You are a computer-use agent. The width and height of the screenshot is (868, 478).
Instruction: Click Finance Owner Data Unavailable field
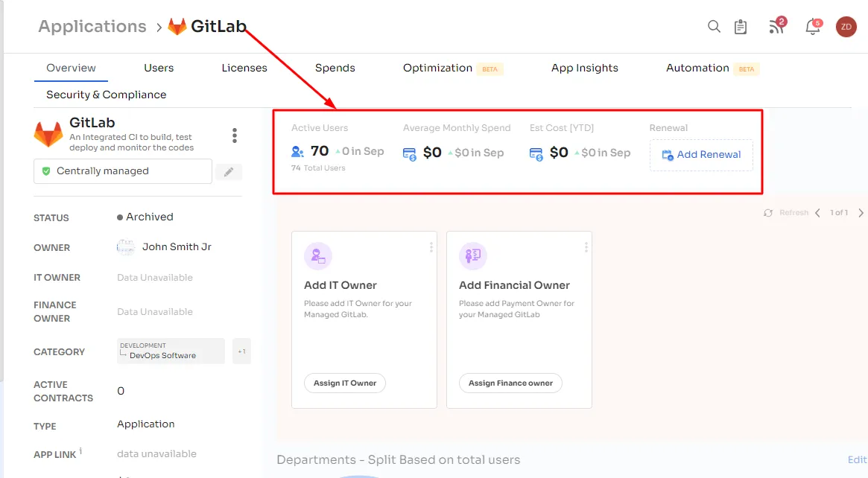[x=155, y=312]
